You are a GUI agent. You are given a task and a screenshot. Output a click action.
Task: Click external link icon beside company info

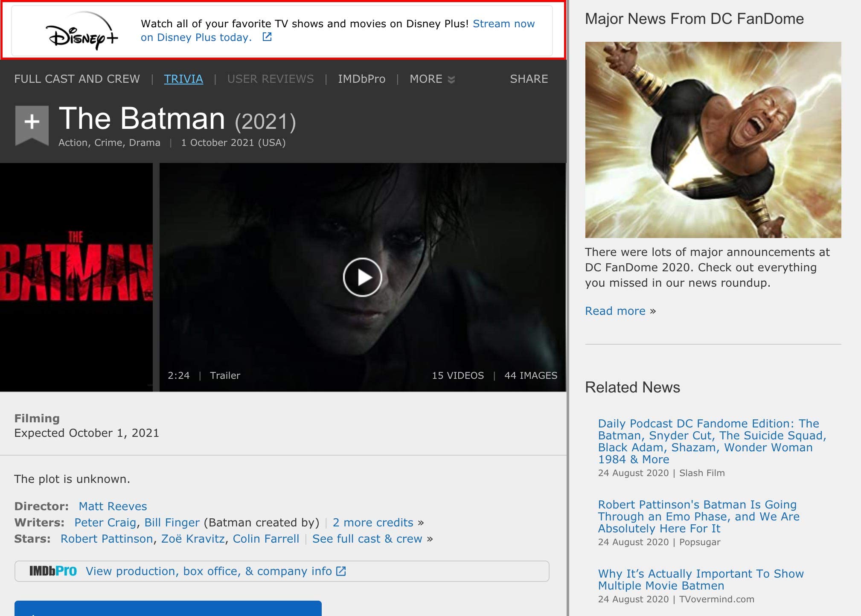pyautogui.click(x=341, y=571)
